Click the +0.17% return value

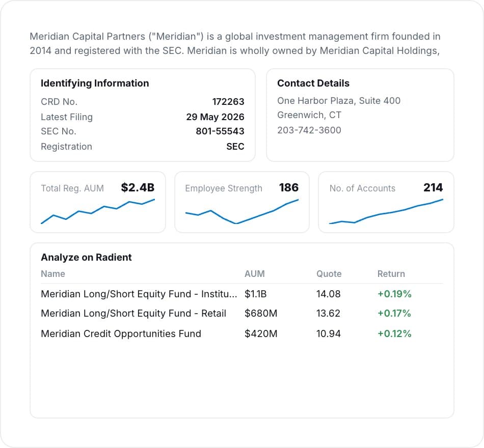coord(394,314)
